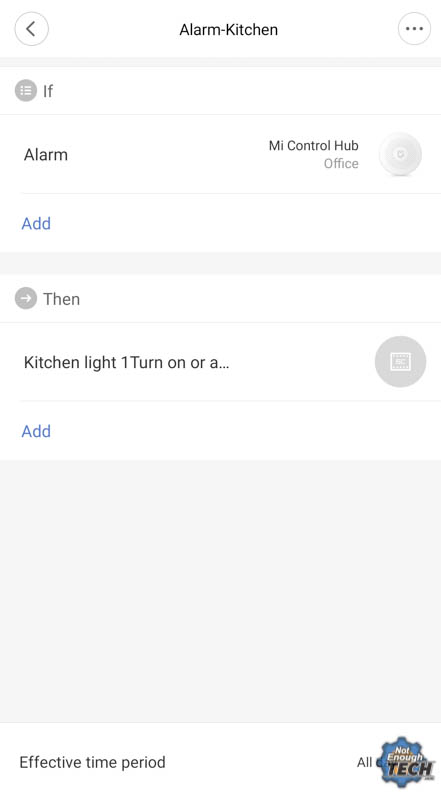Add a new Then action
The width and height of the screenshot is (441, 800).
[36, 431]
